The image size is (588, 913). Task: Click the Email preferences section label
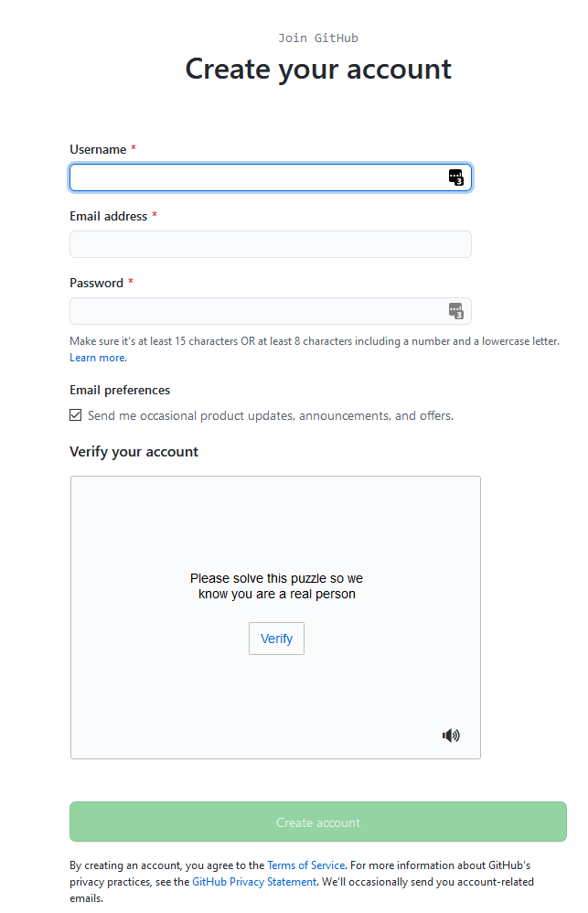[119, 390]
